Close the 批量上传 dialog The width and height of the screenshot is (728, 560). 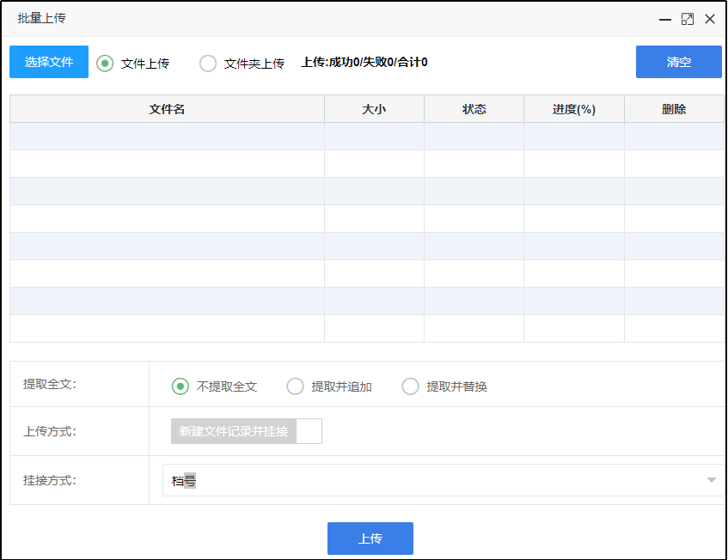coord(710,19)
